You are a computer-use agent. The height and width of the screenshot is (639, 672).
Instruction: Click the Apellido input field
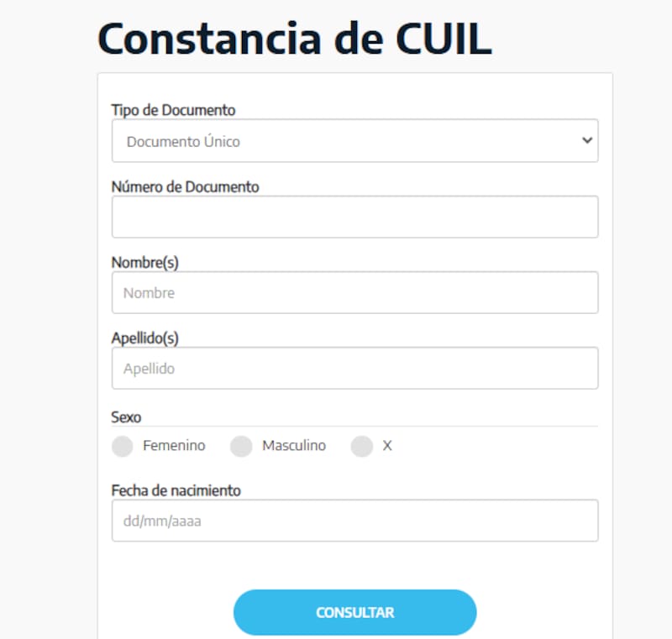point(354,368)
